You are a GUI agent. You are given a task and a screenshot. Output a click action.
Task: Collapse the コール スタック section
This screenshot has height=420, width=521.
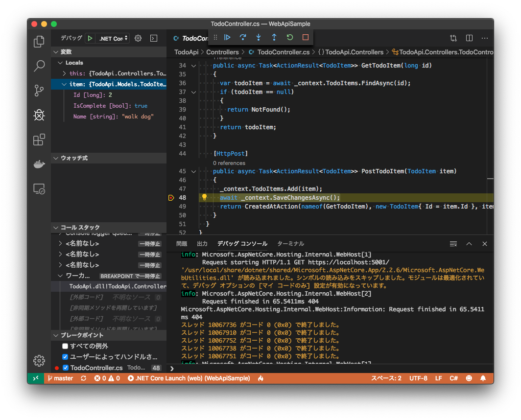pyautogui.click(x=56, y=228)
